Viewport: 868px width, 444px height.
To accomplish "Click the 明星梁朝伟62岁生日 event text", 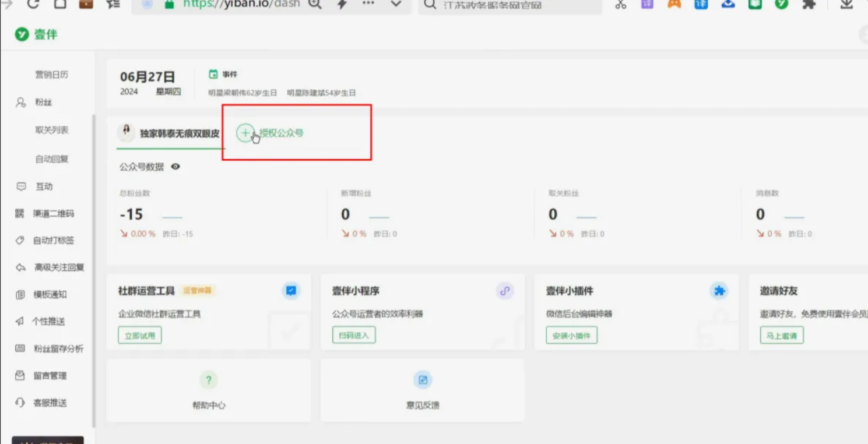I will coord(243,93).
